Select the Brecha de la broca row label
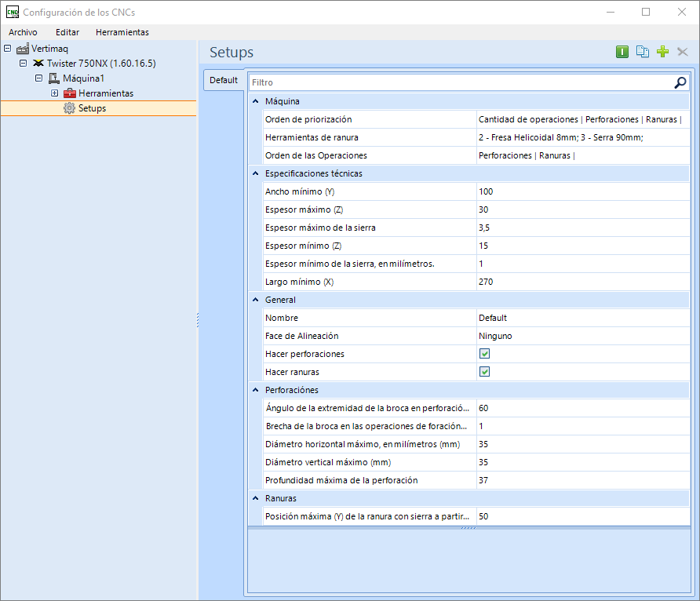The image size is (700, 601). (366, 426)
